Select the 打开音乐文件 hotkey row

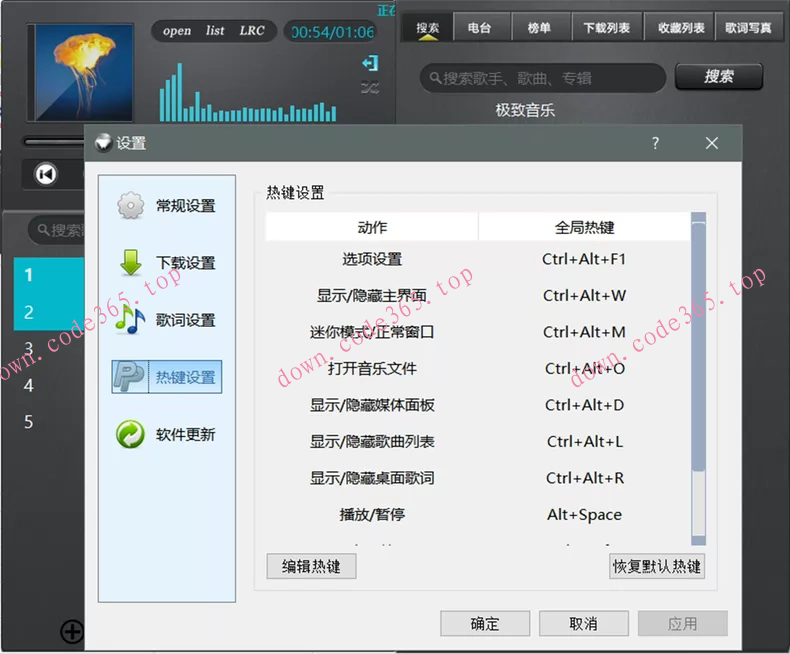click(478, 368)
